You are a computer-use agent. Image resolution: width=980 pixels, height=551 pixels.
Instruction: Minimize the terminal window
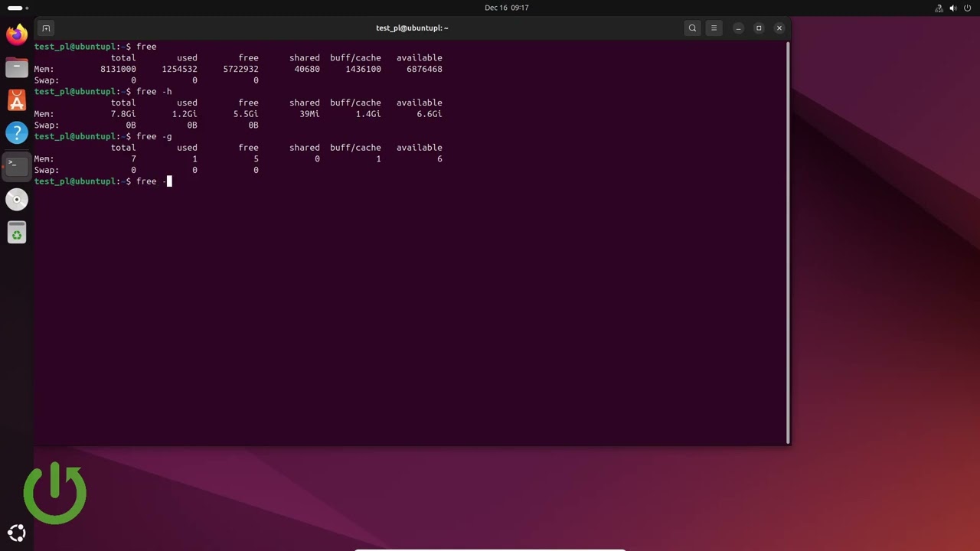738,28
